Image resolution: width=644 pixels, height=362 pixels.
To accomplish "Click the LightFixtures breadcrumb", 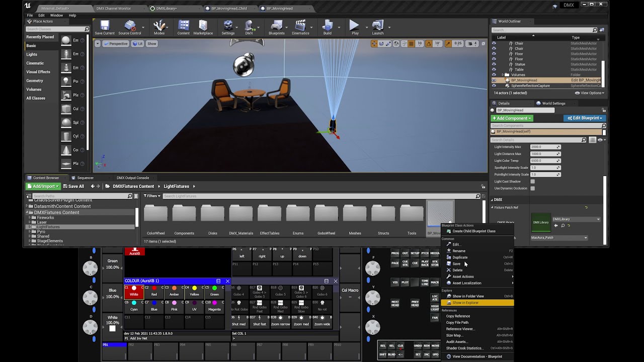I will coord(176,187).
